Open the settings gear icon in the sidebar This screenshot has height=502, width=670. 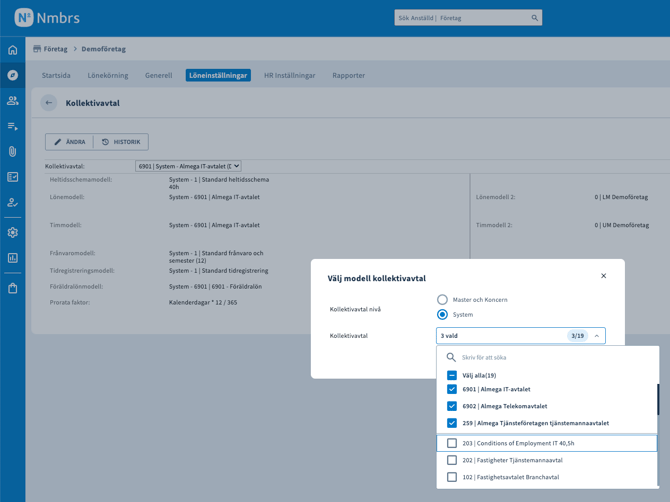pyautogui.click(x=13, y=232)
